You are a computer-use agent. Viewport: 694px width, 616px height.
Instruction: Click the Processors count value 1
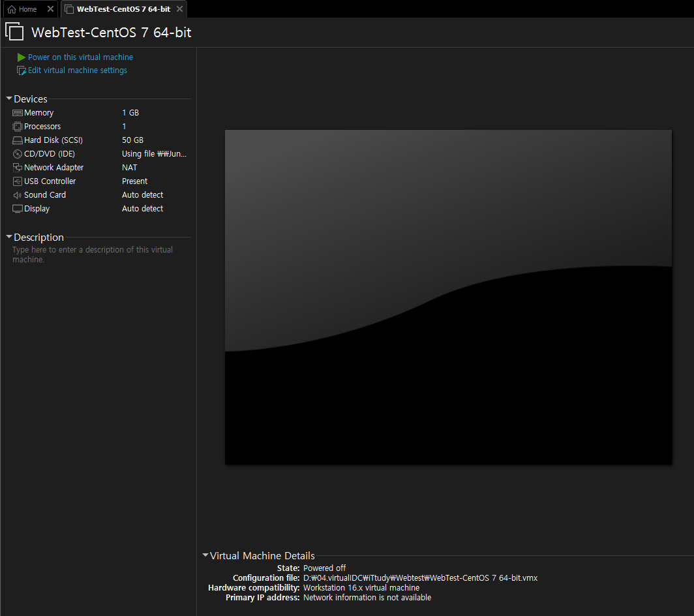coord(125,127)
